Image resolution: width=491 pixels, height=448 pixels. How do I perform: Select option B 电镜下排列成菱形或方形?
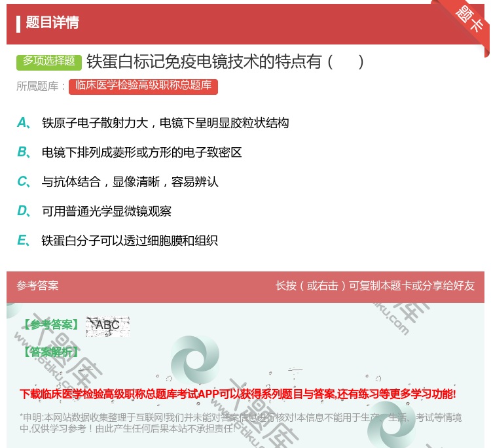point(142,152)
